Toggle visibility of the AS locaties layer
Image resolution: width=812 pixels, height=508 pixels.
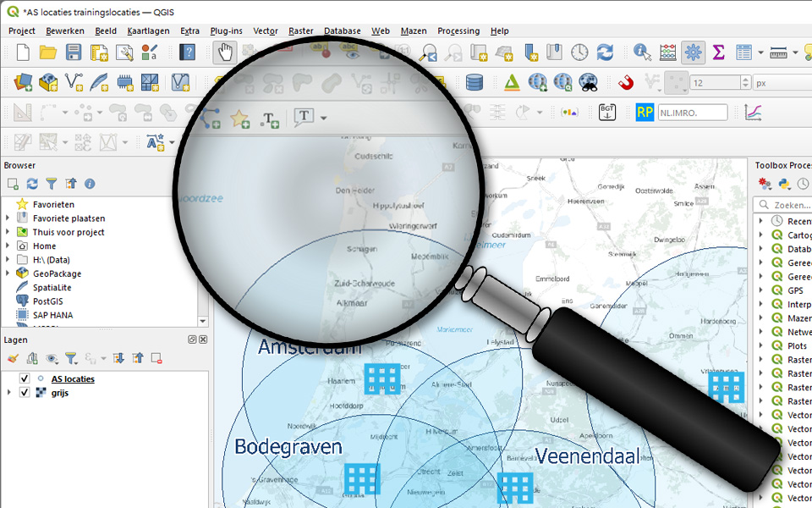pyautogui.click(x=24, y=378)
